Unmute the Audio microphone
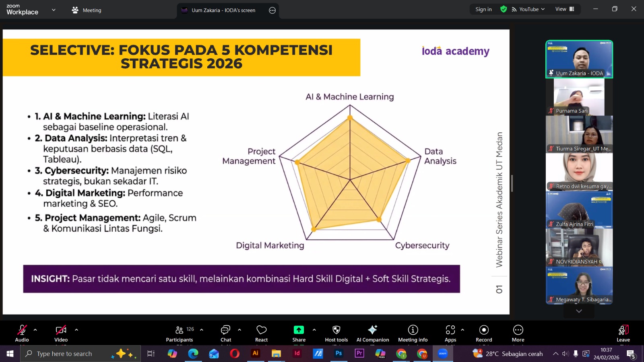The width and height of the screenshot is (644, 362). pyautogui.click(x=22, y=333)
